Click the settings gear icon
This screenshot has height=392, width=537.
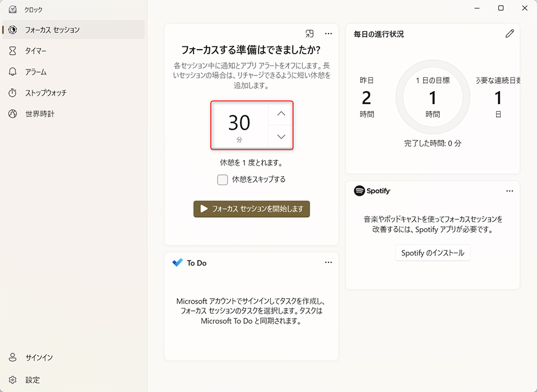tap(13, 380)
